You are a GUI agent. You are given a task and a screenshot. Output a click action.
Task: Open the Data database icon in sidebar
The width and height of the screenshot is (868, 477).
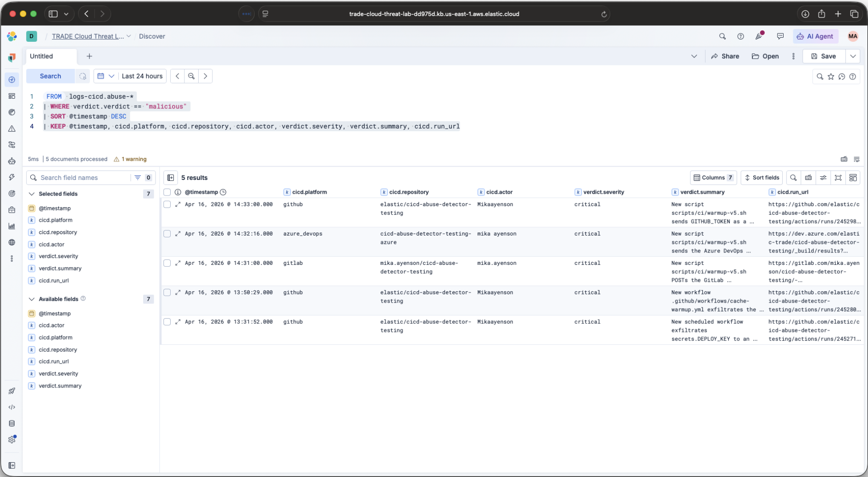pyautogui.click(x=12, y=423)
